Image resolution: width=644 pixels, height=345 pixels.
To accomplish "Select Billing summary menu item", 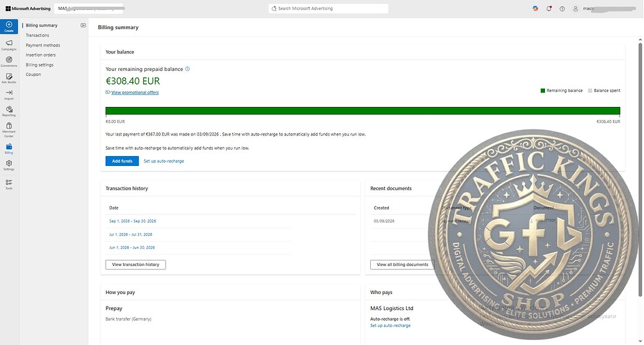I will click(42, 25).
